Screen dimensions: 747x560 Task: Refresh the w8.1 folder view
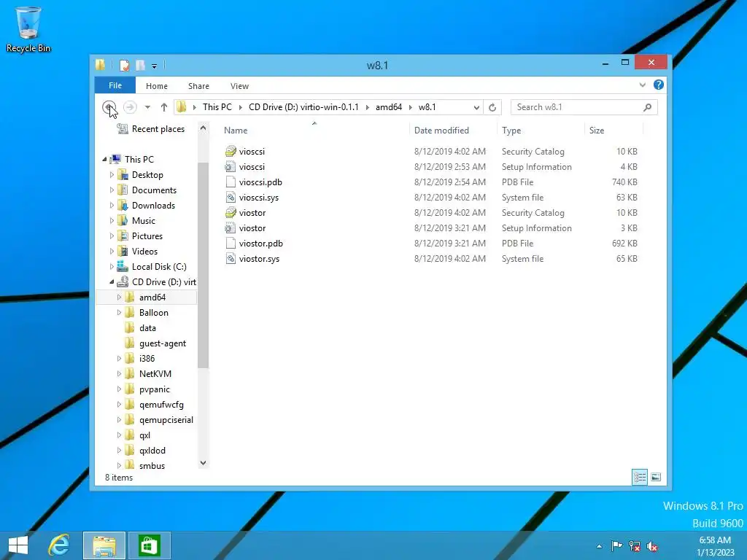tap(492, 107)
